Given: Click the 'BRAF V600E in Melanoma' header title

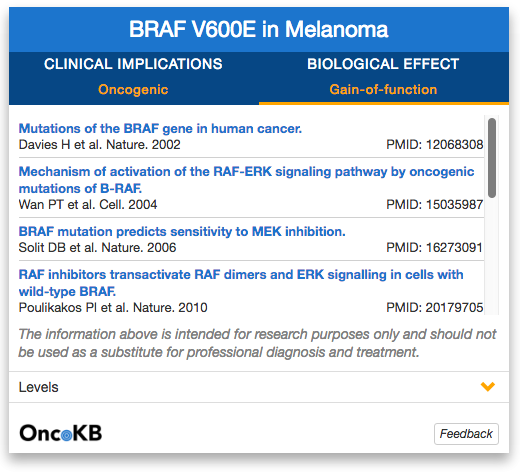Looking at the screenshot, I should (x=259, y=29).
